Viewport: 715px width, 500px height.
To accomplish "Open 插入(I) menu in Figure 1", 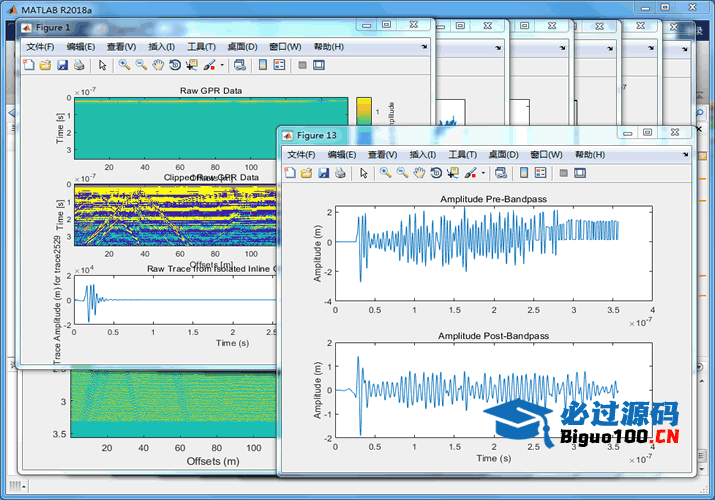I will coord(161,47).
